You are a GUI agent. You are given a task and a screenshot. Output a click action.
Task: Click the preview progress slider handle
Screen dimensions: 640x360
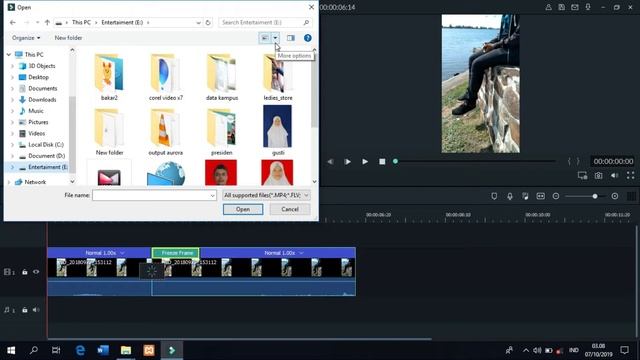point(395,162)
